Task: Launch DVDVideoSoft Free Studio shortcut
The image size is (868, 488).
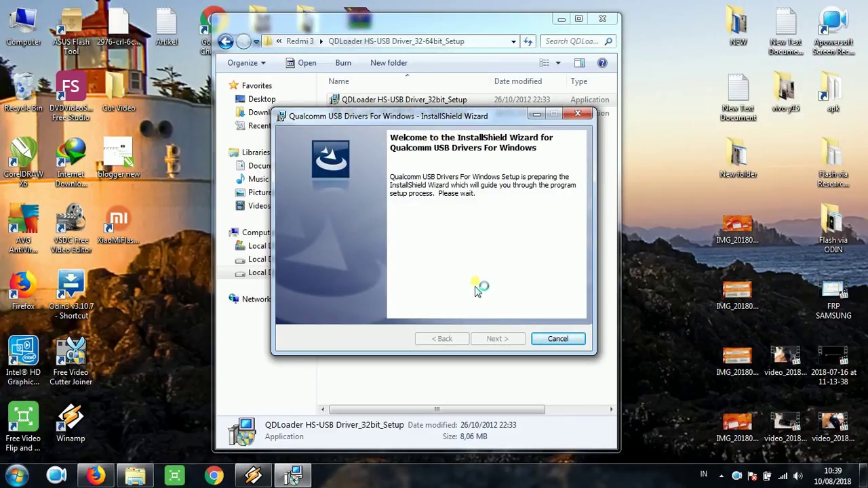Action: pyautogui.click(x=71, y=98)
